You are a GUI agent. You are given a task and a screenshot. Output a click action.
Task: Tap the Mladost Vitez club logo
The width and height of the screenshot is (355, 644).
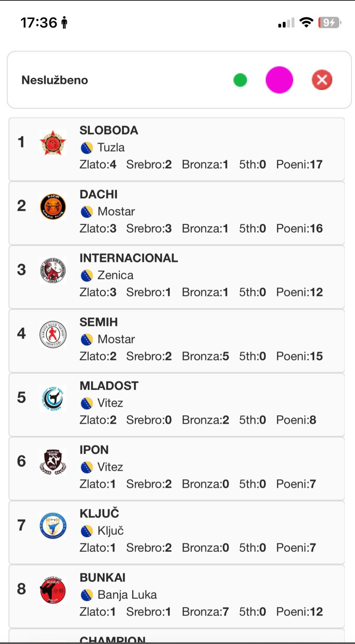click(x=53, y=398)
